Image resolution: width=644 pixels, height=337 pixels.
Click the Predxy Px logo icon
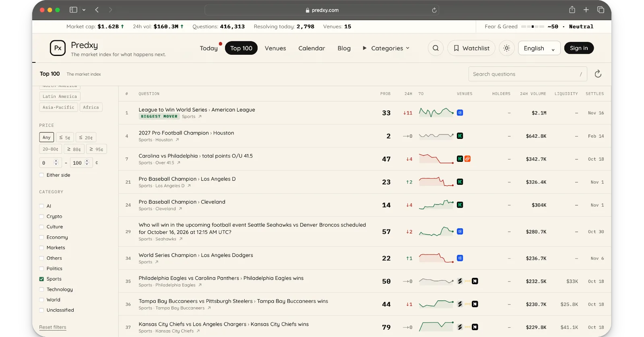[58, 48]
